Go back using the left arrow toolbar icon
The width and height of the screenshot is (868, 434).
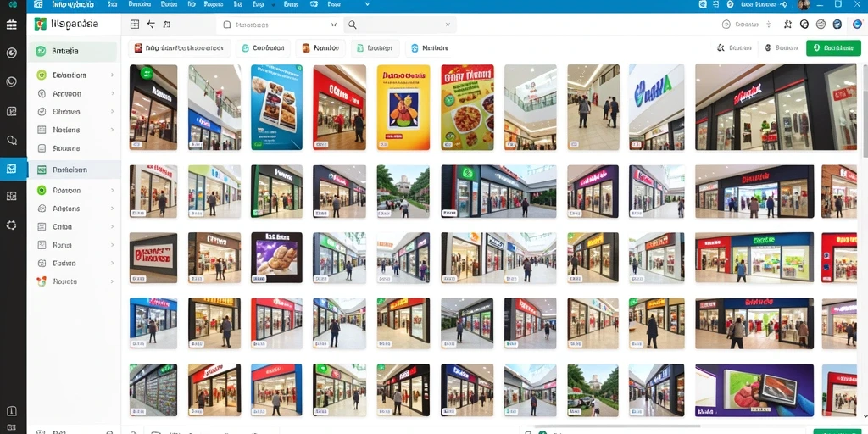(x=151, y=25)
